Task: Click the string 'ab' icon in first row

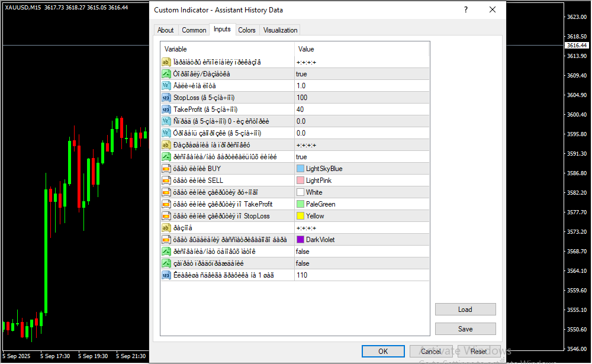Action: (x=166, y=62)
